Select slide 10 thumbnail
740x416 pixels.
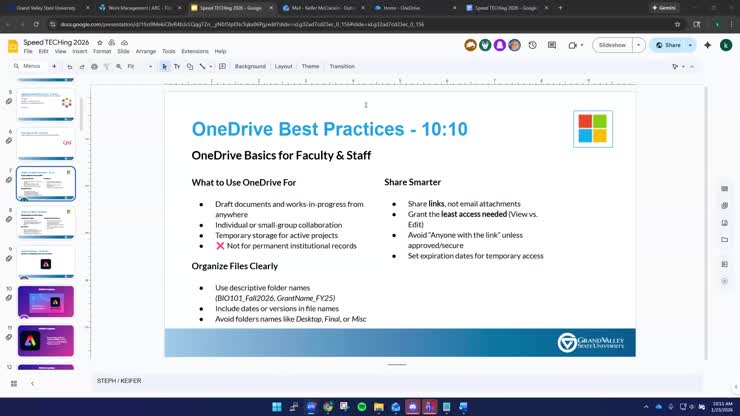pos(46,301)
